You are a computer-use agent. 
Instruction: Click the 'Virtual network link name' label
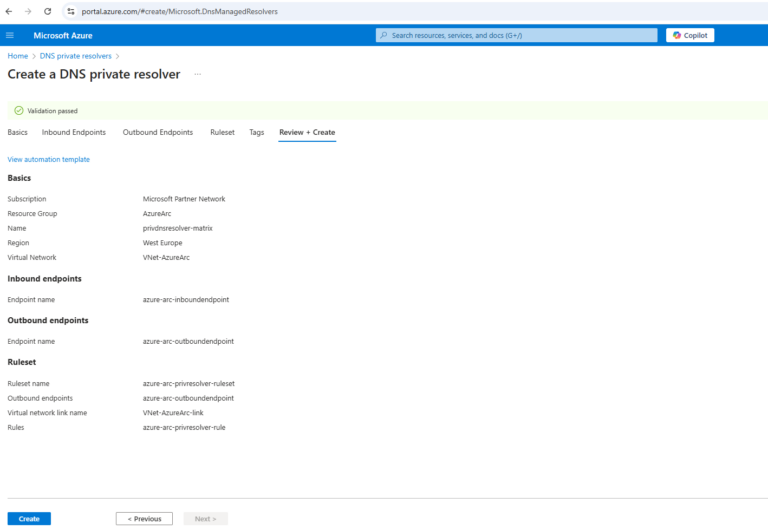tap(47, 413)
